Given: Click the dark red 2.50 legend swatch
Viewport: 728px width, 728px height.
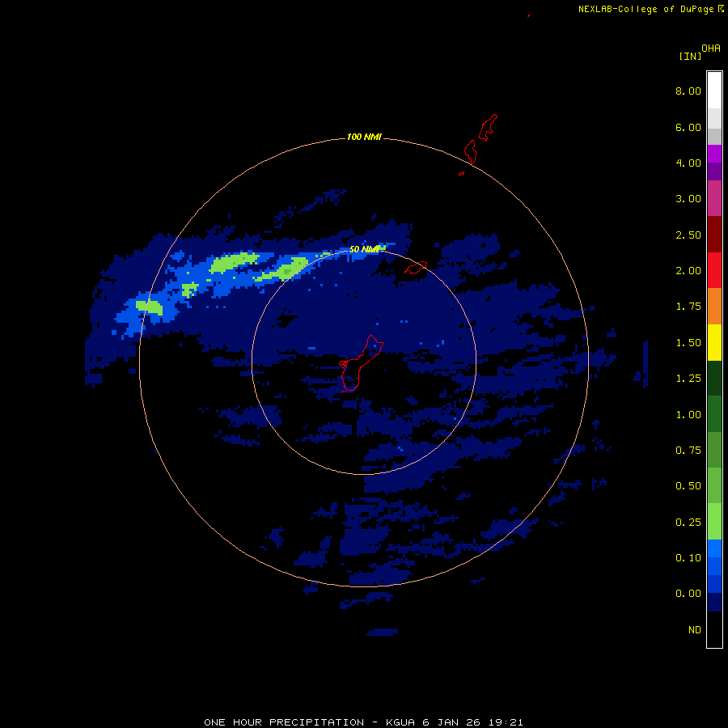Looking at the screenshot, I should point(714,235).
